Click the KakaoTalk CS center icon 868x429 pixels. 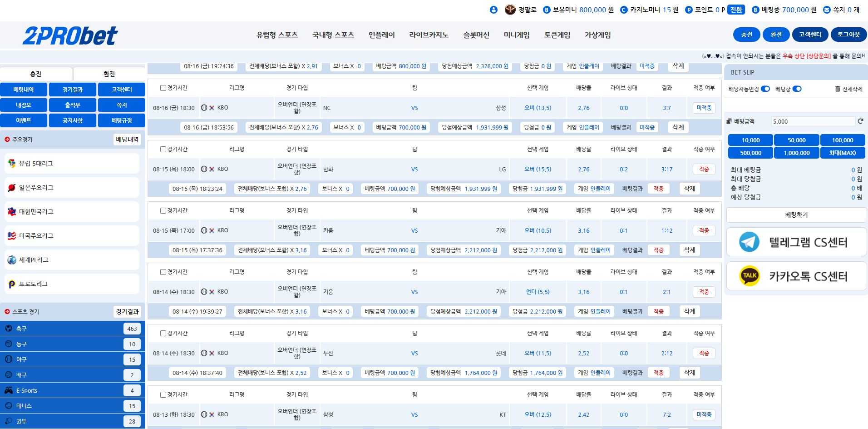pos(749,276)
